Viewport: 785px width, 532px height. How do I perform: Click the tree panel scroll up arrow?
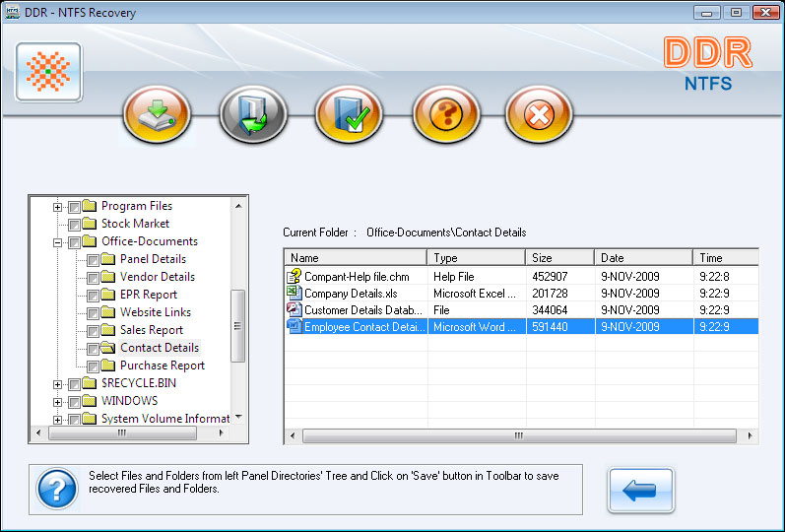click(238, 205)
